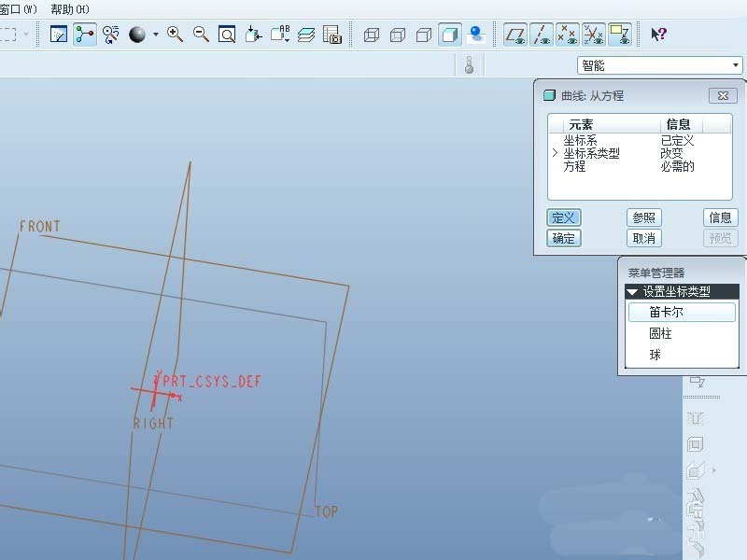The height and width of the screenshot is (560, 747).
Task: Select the 方程 element row
Action: point(640,166)
